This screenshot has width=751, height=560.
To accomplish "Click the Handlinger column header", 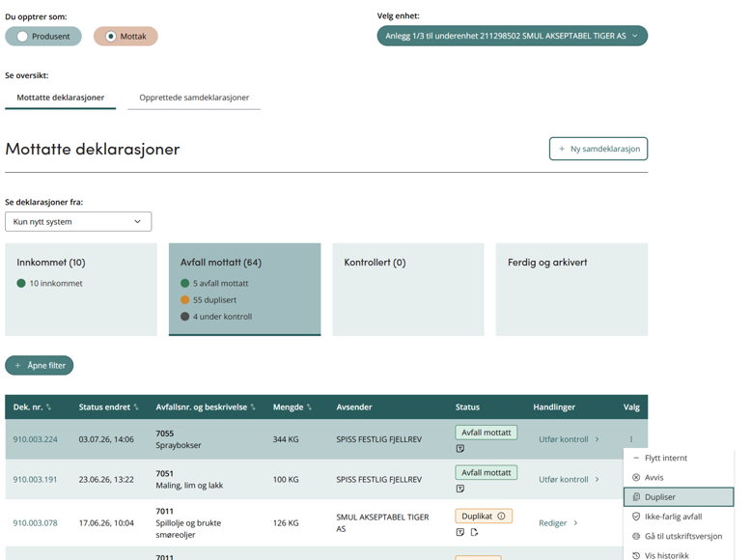I will tap(554, 406).
